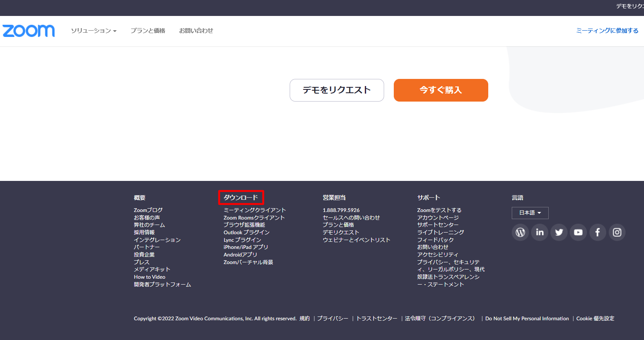Open ライブトレーニング link
Viewport: 644px width, 340px height.
pos(441,233)
